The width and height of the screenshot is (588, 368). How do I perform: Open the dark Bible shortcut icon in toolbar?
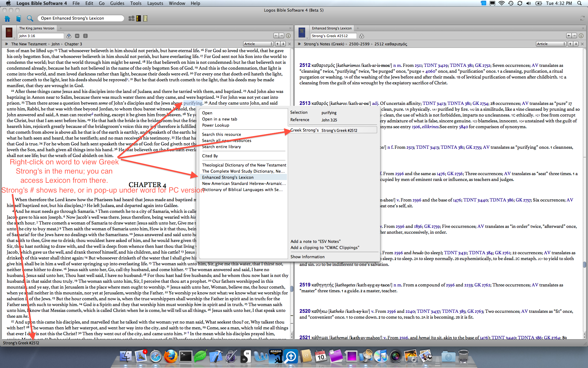point(139,18)
